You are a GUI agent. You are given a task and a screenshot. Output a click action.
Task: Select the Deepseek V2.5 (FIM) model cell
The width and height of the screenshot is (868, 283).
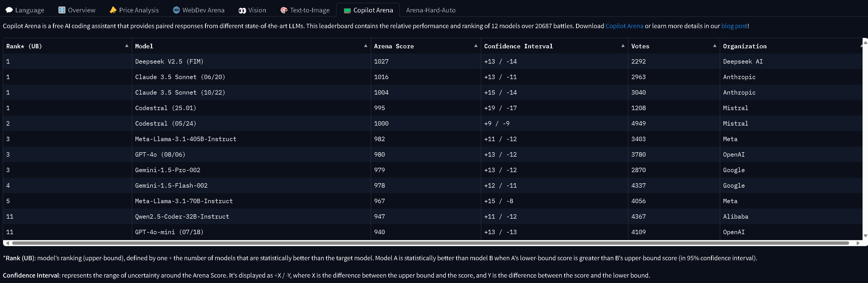[169, 61]
